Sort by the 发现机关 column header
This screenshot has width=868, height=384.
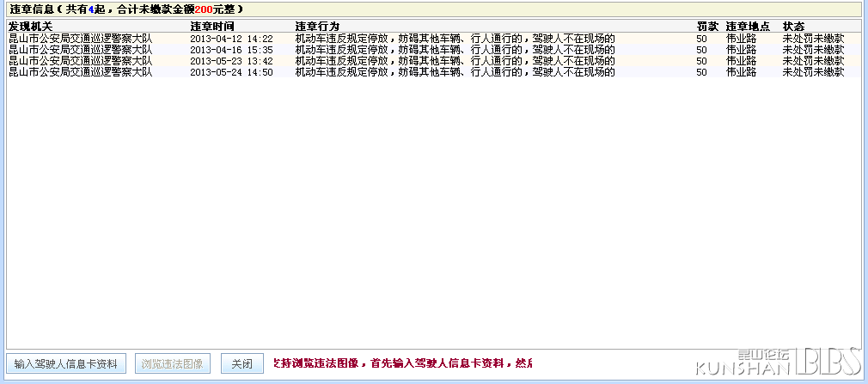pos(31,27)
